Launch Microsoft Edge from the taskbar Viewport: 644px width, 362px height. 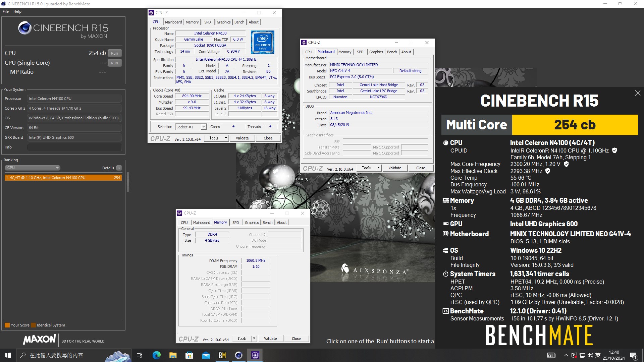pyautogui.click(x=156, y=355)
